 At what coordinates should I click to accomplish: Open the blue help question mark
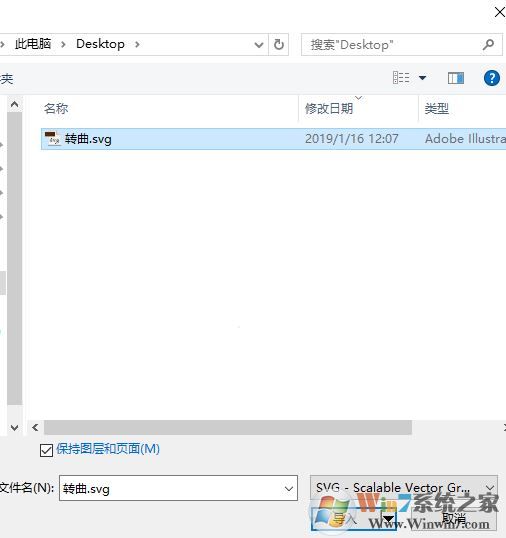(492, 78)
